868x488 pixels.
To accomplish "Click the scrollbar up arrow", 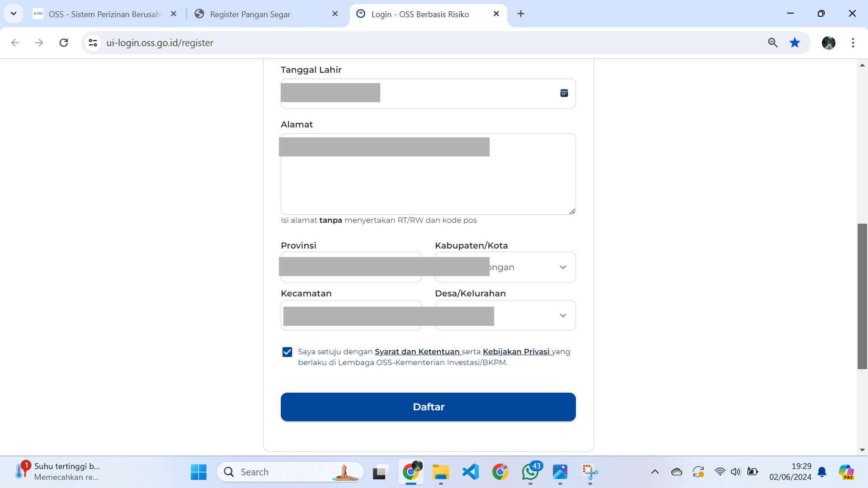I will 862,65.
